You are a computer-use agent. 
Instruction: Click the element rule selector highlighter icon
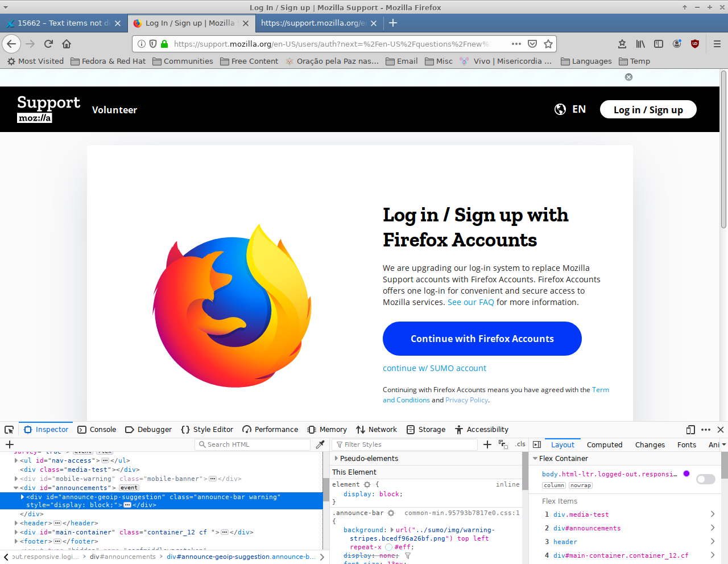coord(367,484)
